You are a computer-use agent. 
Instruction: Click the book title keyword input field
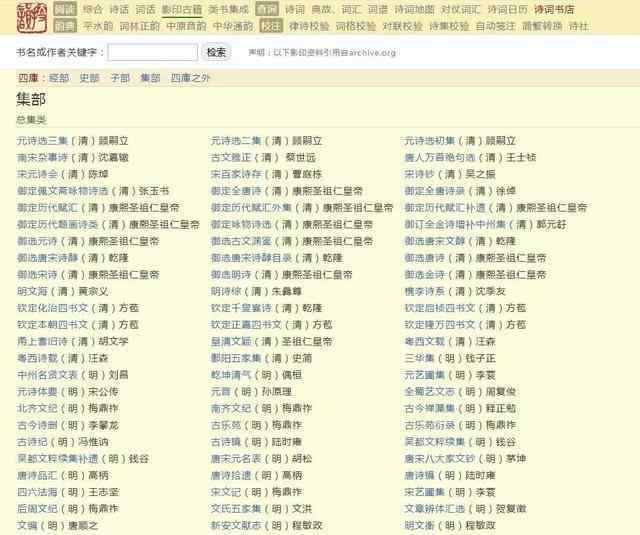pyautogui.click(x=152, y=52)
